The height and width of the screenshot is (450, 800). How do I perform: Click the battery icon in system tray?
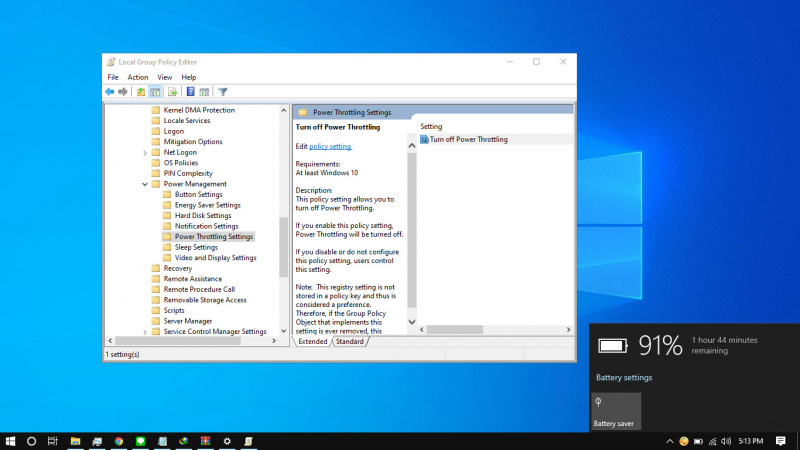coord(698,441)
